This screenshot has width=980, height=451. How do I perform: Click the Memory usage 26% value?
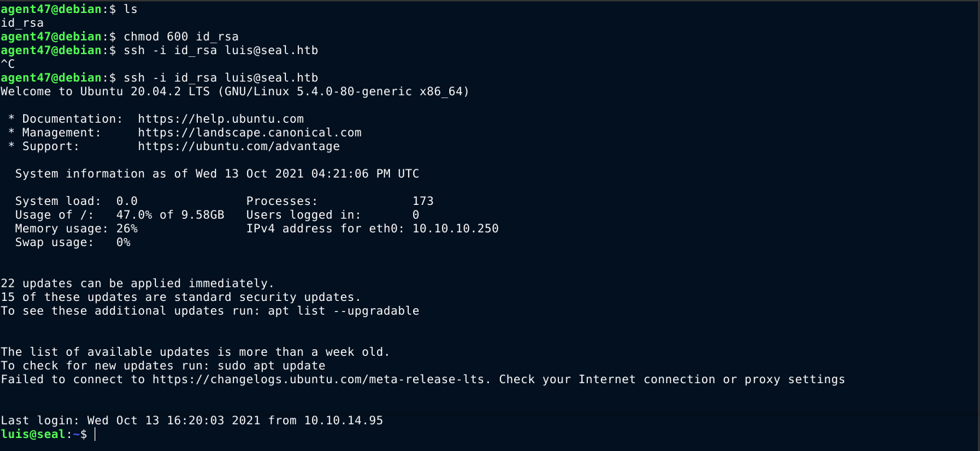[126, 229]
